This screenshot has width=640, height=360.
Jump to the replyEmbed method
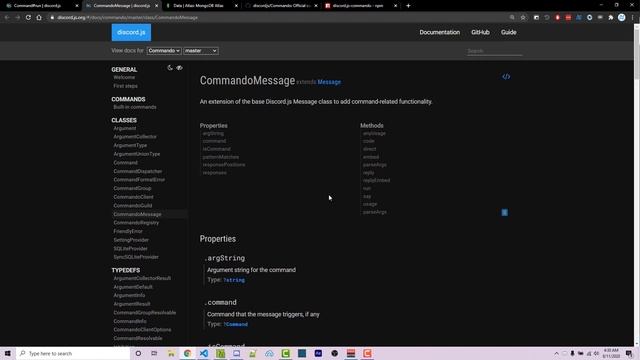click(376, 180)
